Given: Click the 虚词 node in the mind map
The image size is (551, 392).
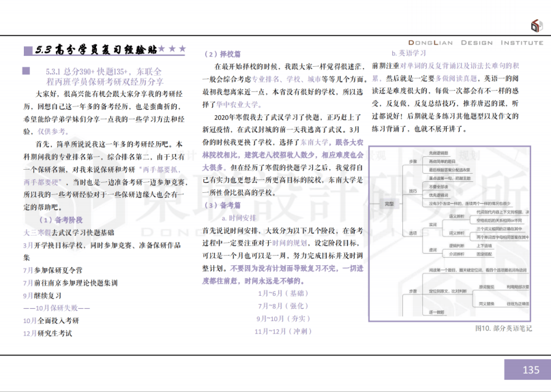Looking at the screenshot, I should [x=432, y=250].
